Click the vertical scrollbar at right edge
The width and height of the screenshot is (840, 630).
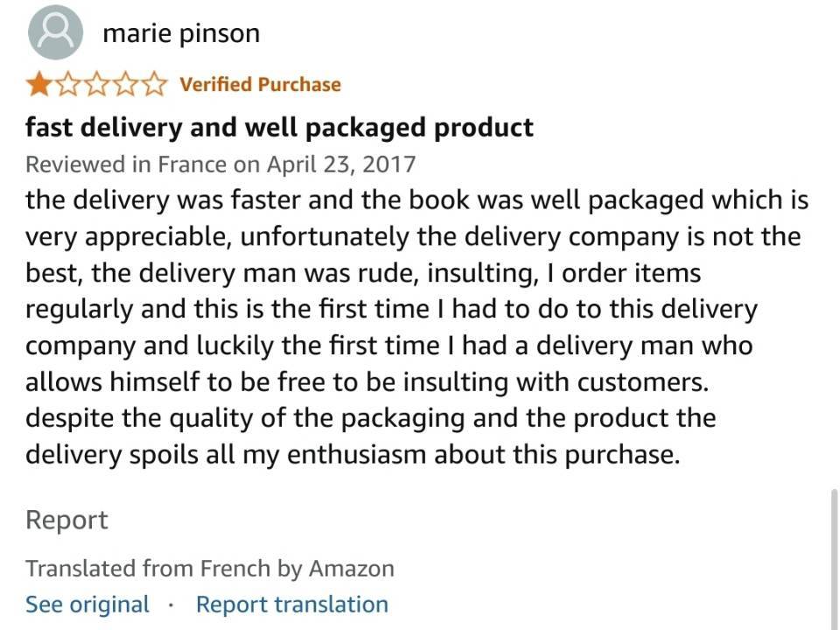(834, 557)
